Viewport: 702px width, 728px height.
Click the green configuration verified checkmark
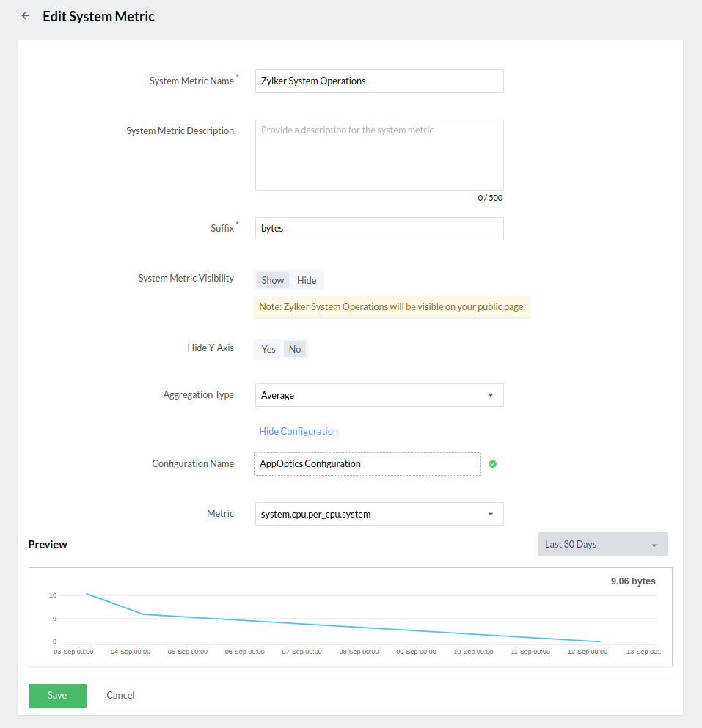coord(493,464)
